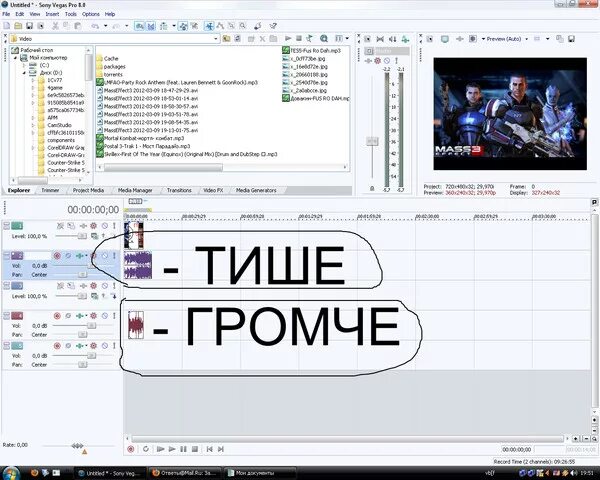
Task: Open the Insert menu
Action: click(x=52, y=14)
